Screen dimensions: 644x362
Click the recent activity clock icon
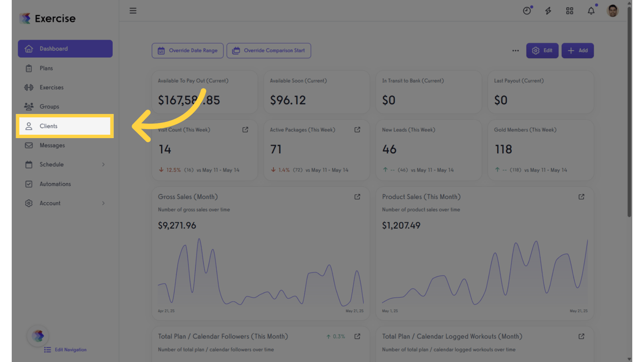(527, 10)
